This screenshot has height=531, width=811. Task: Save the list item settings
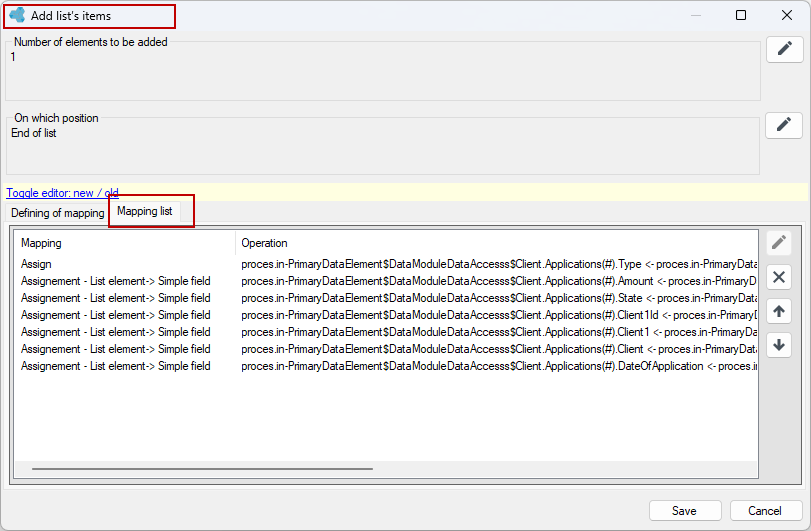pyautogui.click(x=685, y=511)
